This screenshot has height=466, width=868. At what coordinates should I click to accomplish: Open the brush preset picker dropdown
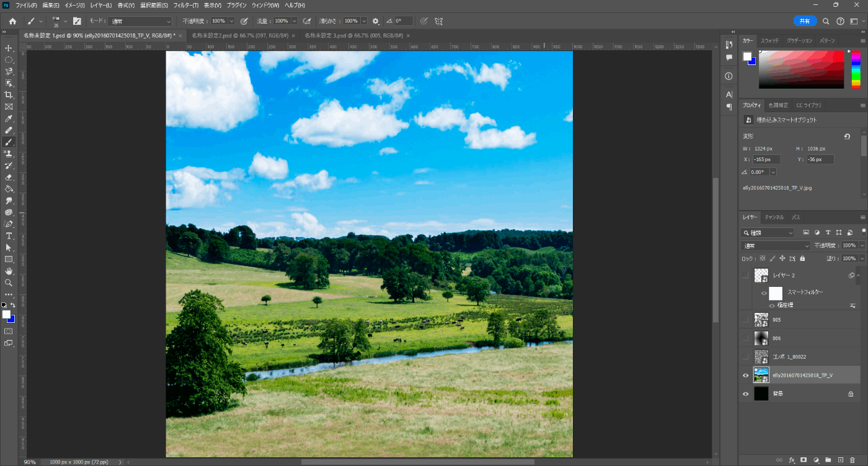(66, 21)
